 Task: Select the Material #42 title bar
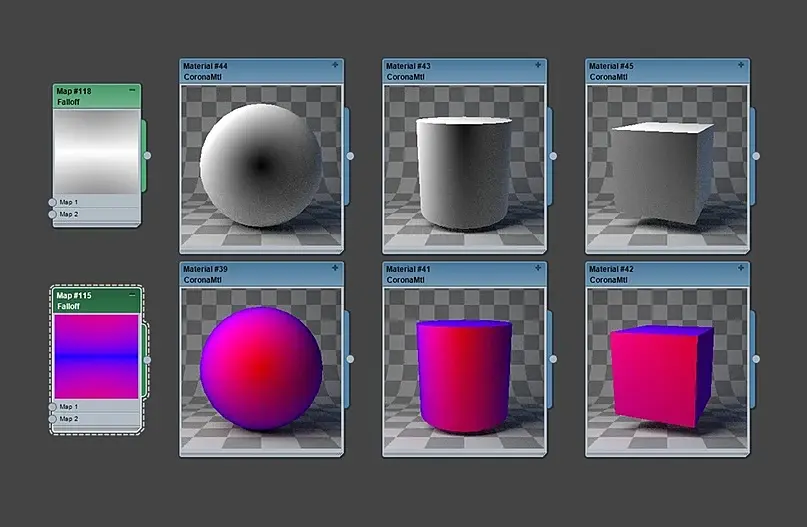pyautogui.click(x=667, y=274)
